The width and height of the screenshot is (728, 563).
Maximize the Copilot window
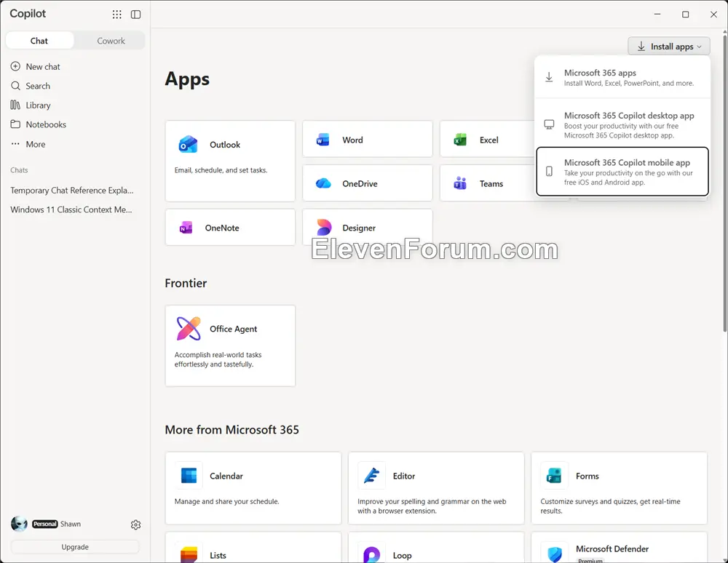tap(685, 15)
